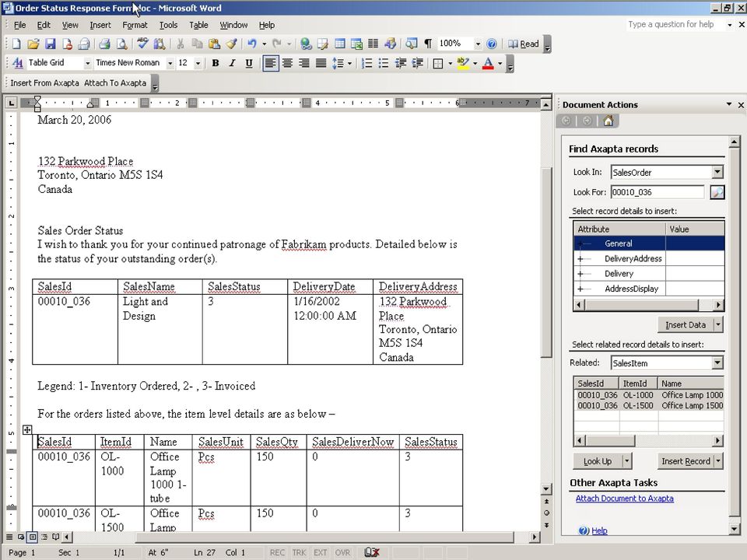
Task: Click the Insert Data button
Action: (x=685, y=325)
